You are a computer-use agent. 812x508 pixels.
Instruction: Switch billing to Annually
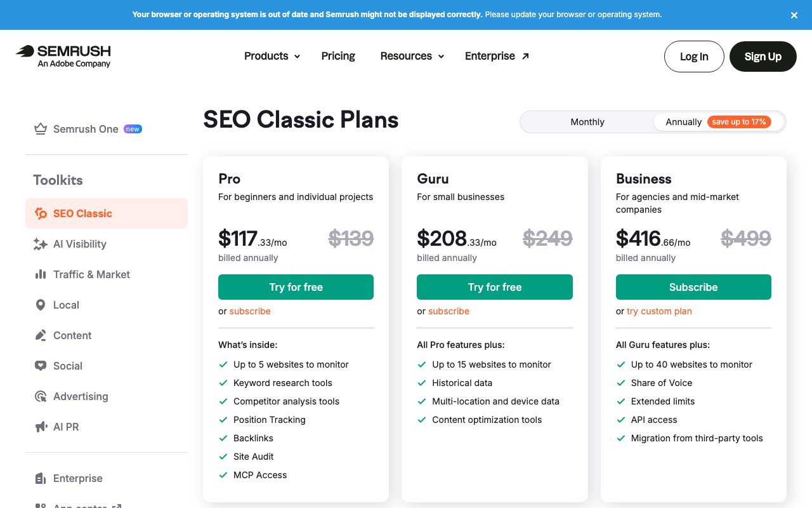click(718, 122)
